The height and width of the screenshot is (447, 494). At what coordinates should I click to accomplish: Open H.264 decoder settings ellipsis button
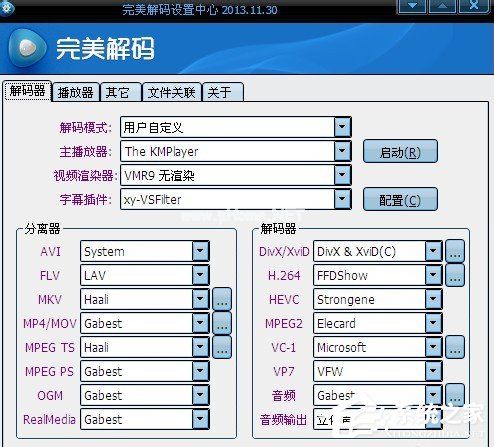[x=455, y=275]
